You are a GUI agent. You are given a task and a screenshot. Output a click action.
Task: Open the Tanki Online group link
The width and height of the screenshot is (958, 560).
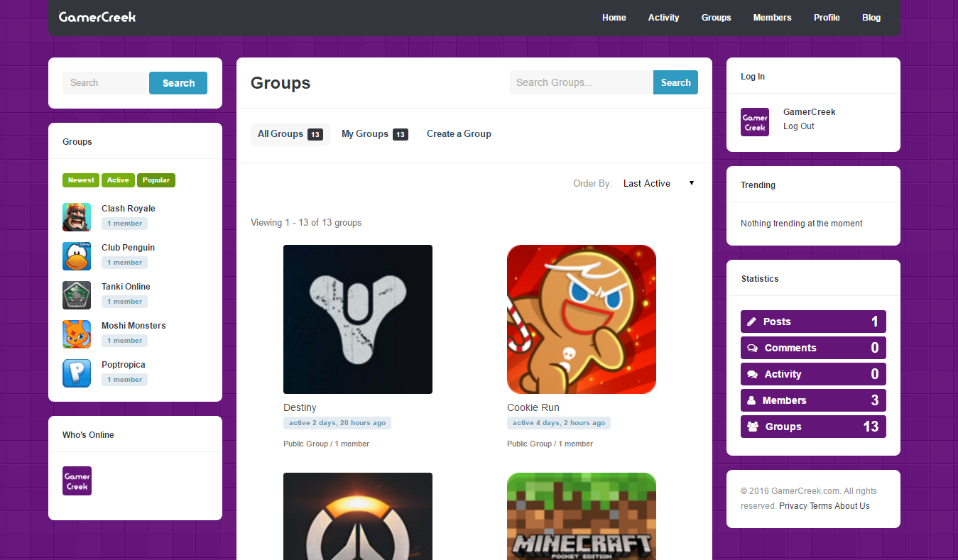(x=126, y=287)
